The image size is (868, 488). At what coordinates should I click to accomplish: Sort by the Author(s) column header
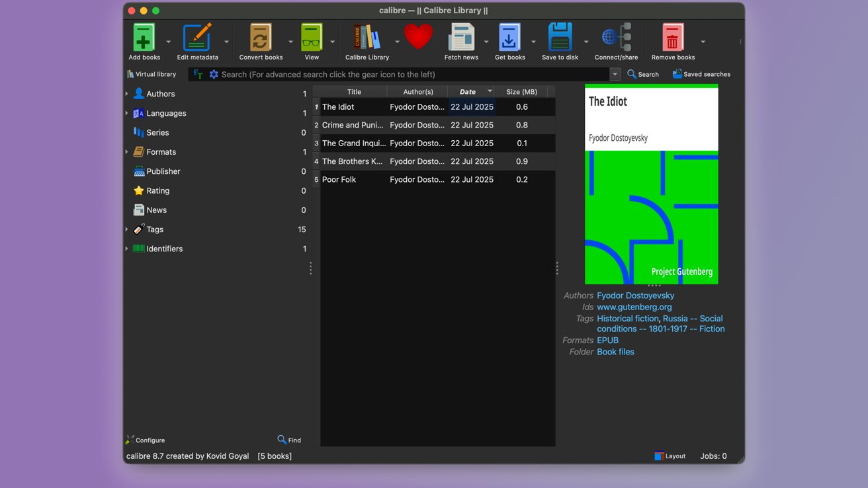point(417,92)
